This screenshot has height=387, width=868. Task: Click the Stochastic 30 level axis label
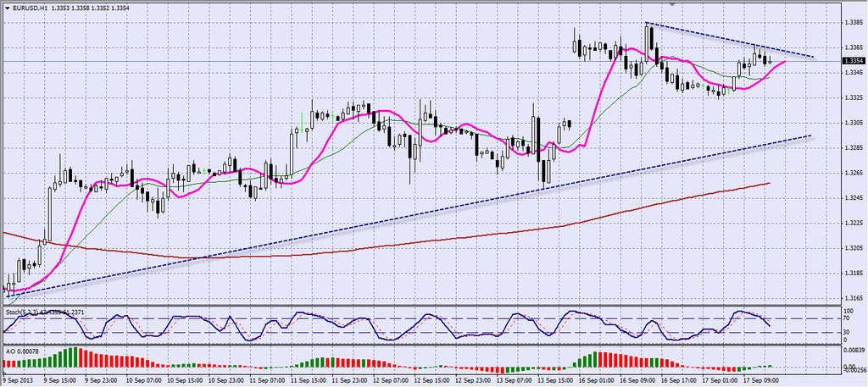coord(845,332)
